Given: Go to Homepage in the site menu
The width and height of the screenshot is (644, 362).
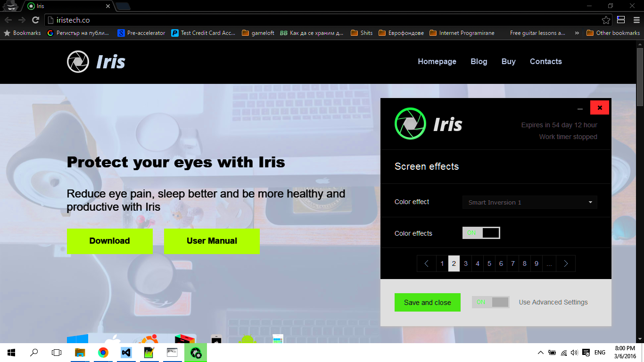Looking at the screenshot, I should (x=437, y=61).
